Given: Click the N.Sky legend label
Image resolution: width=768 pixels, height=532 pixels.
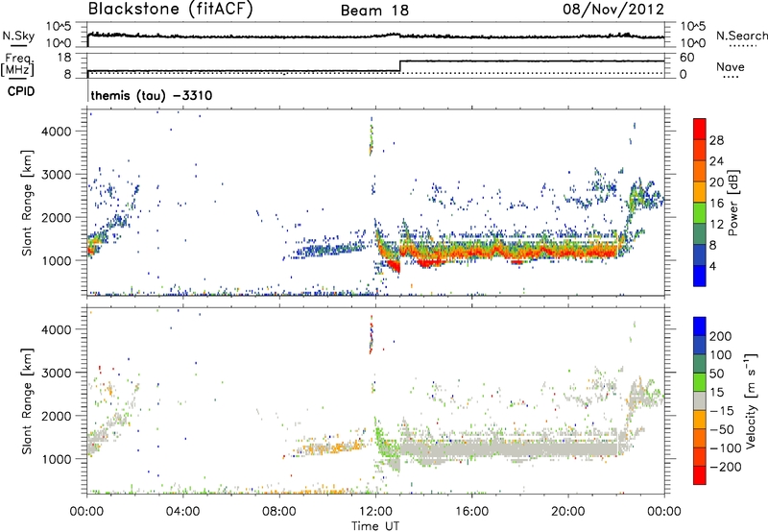Looking at the screenshot, I should (18, 36).
